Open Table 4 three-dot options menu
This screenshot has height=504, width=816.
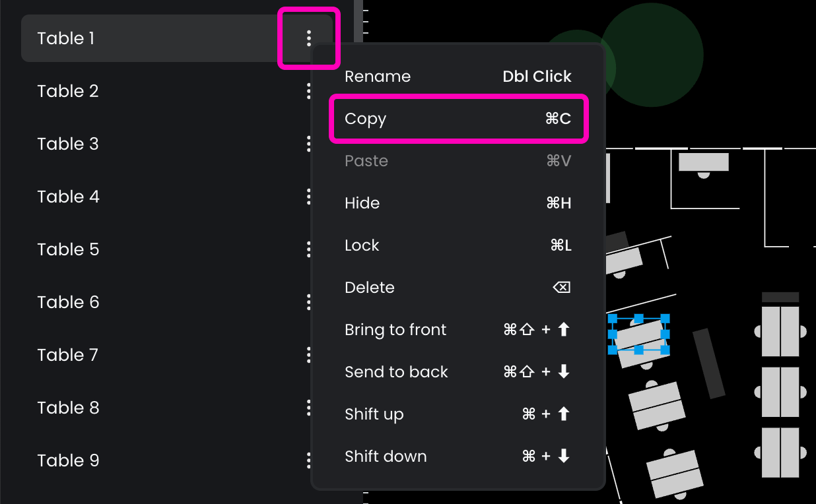[308, 197]
